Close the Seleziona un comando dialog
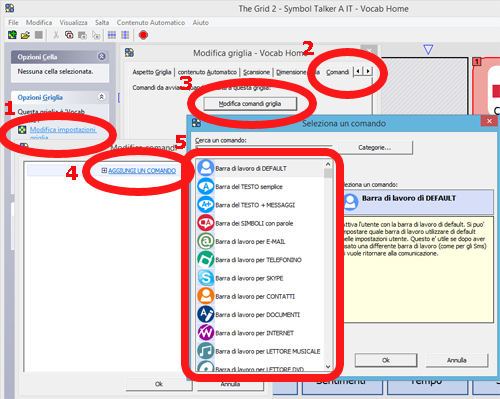Image resolution: width=500 pixels, height=399 pixels. (489, 121)
